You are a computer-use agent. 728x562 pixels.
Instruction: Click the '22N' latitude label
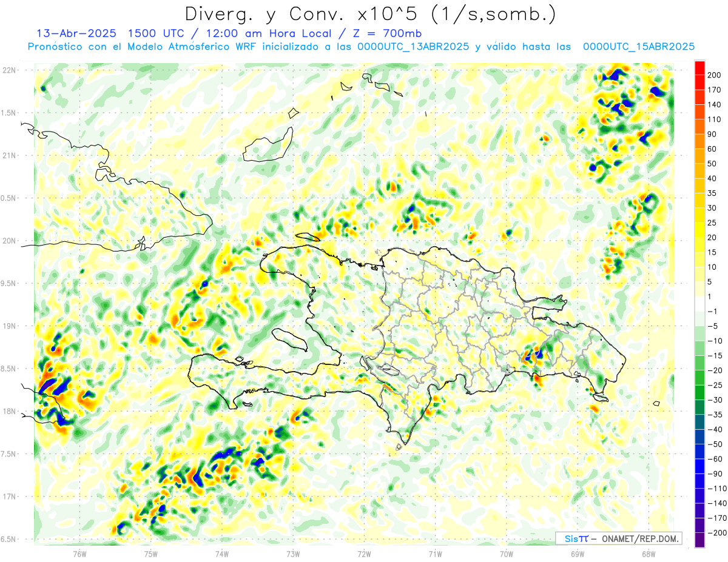pyautogui.click(x=8, y=70)
